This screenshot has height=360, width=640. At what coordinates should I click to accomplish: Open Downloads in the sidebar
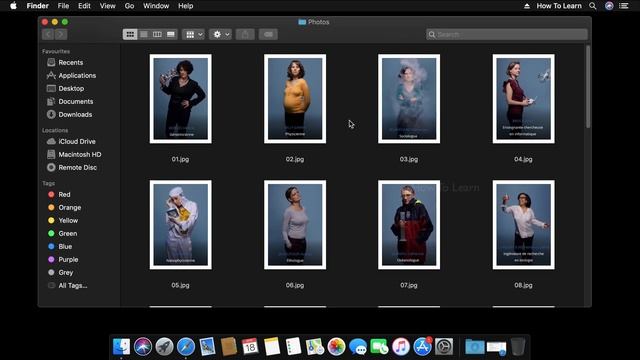[x=70, y=115]
